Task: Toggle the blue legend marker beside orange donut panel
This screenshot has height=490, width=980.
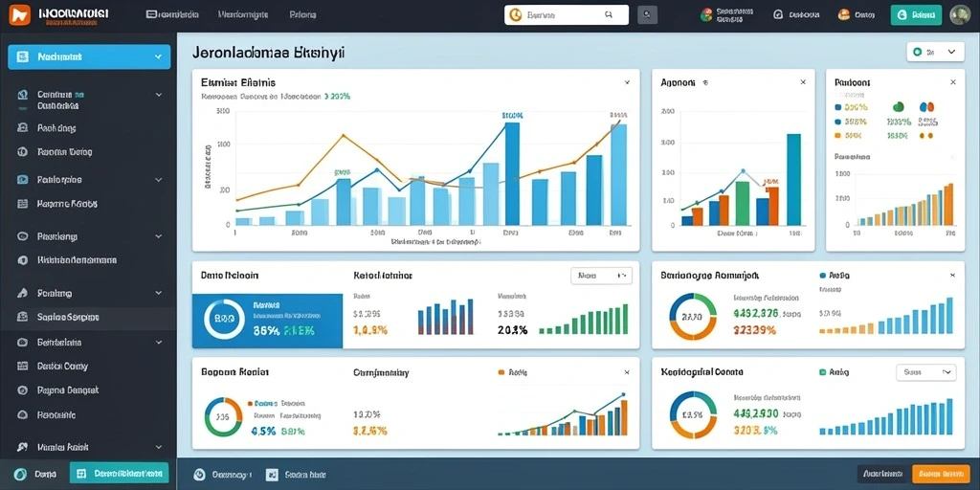Action: (x=822, y=275)
